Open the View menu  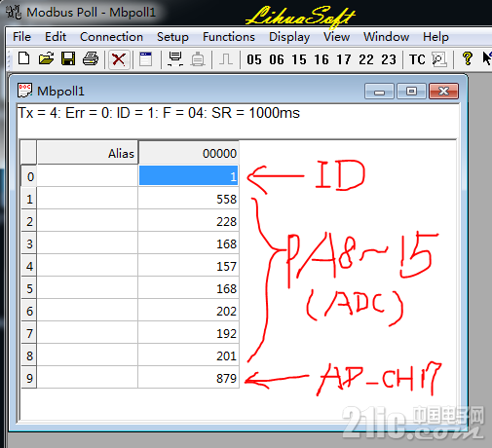pyautogui.click(x=336, y=37)
